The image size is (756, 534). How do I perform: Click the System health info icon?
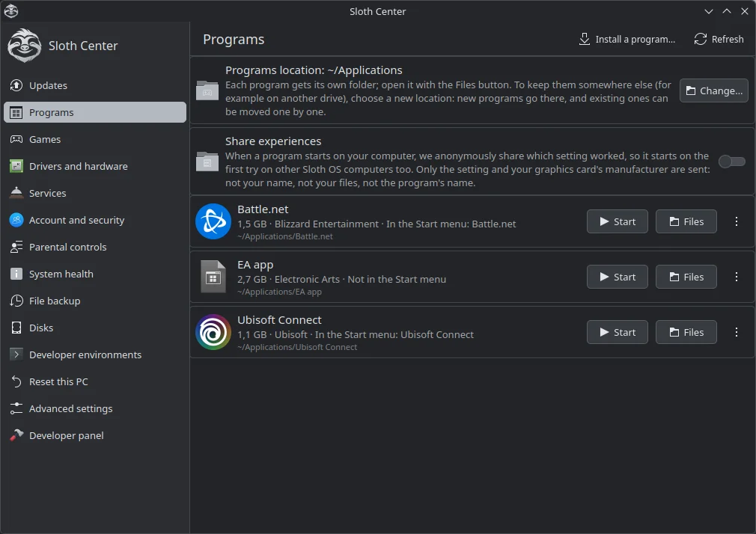coord(16,274)
